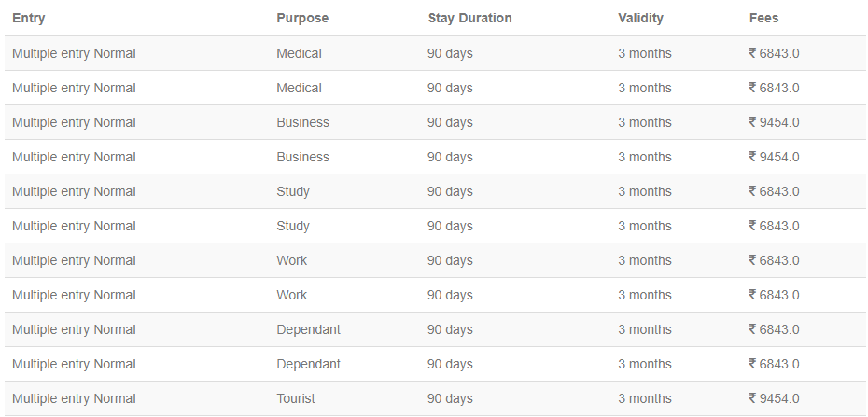Click the Tourist purpose cell

pyautogui.click(x=296, y=398)
